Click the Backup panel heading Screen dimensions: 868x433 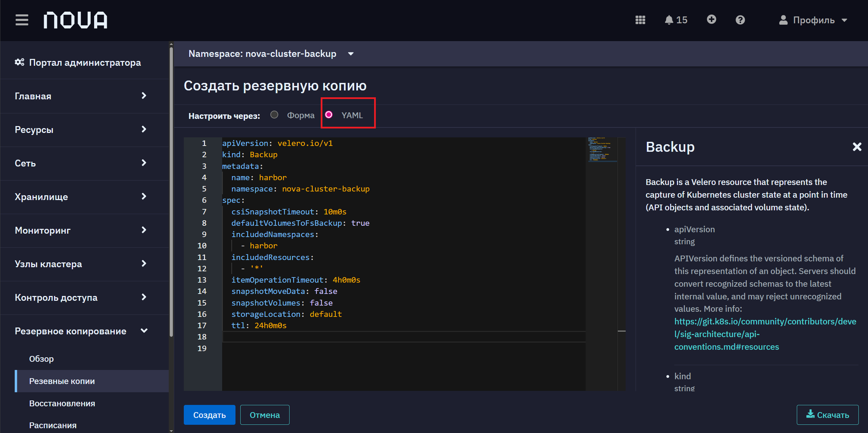pyautogui.click(x=670, y=147)
